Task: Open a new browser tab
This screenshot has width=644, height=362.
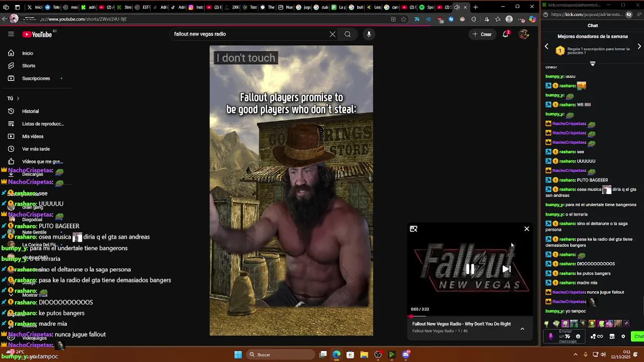Action: (x=475, y=7)
